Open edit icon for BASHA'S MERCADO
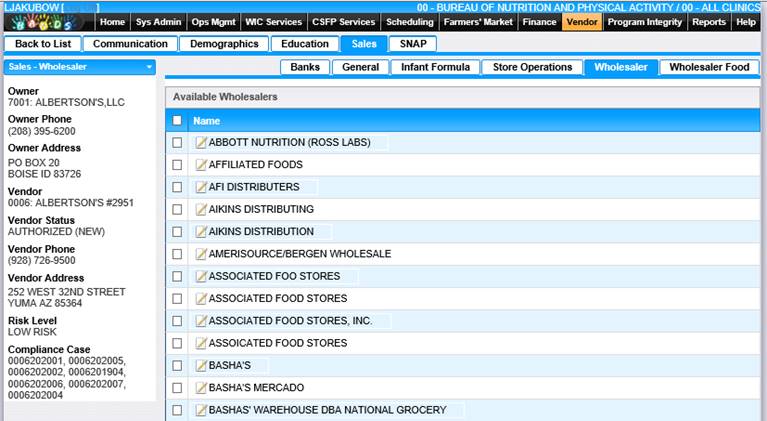The height and width of the screenshot is (421, 767). [x=201, y=388]
